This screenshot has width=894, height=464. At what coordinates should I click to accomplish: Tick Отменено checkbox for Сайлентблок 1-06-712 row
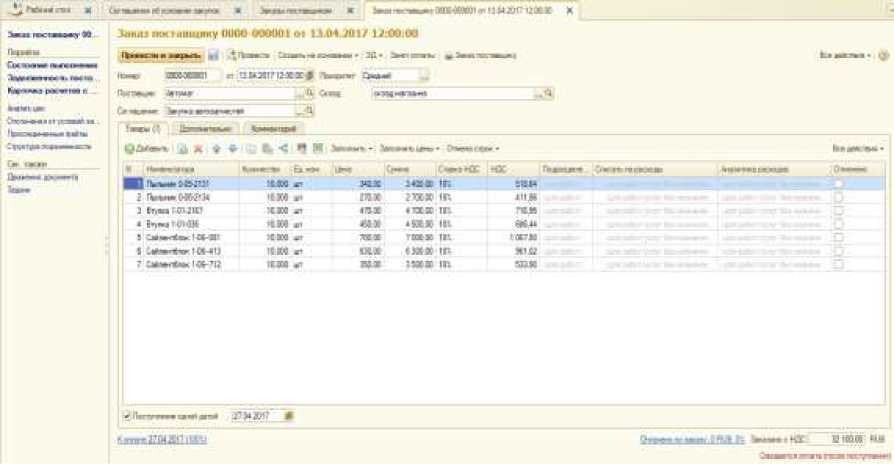pyautogui.click(x=838, y=264)
